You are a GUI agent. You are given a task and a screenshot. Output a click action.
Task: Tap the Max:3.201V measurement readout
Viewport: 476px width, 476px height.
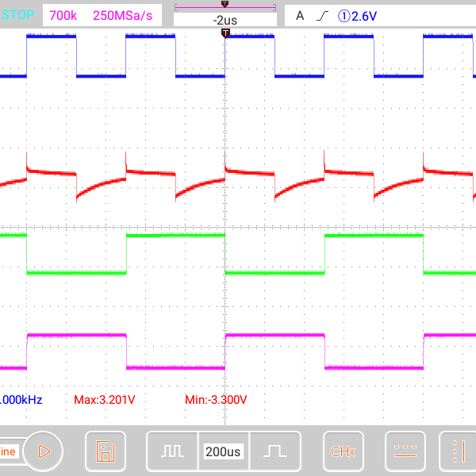[105, 400]
